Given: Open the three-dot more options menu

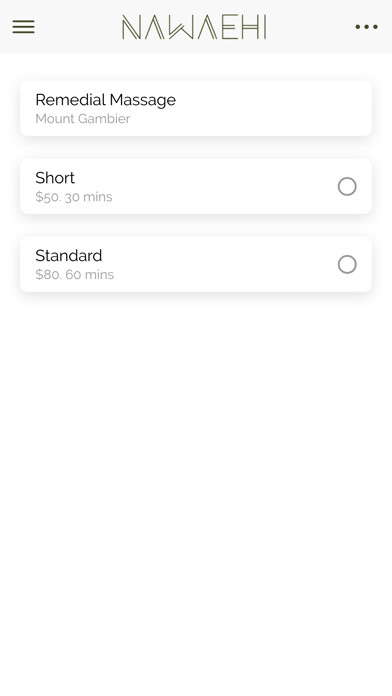Looking at the screenshot, I should pyautogui.click(x=366, y=27).
